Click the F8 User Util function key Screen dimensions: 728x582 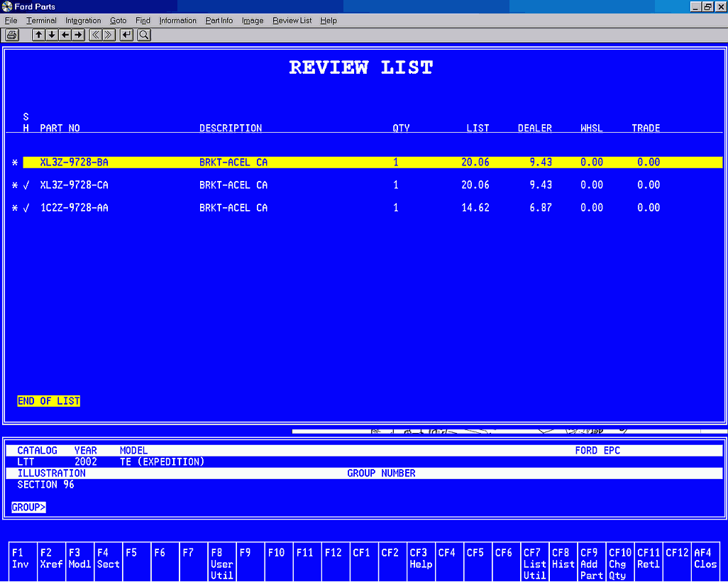click(x=222, y=561)
